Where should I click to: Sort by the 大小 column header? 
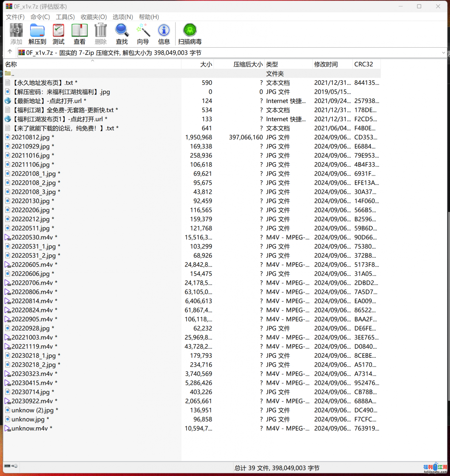198,64
